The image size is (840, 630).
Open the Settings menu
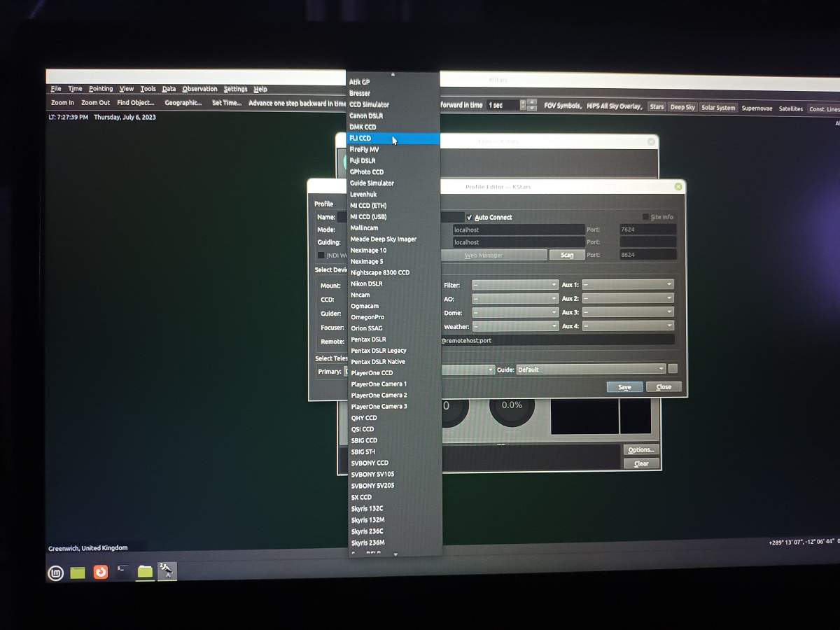[x=236, y=89]
